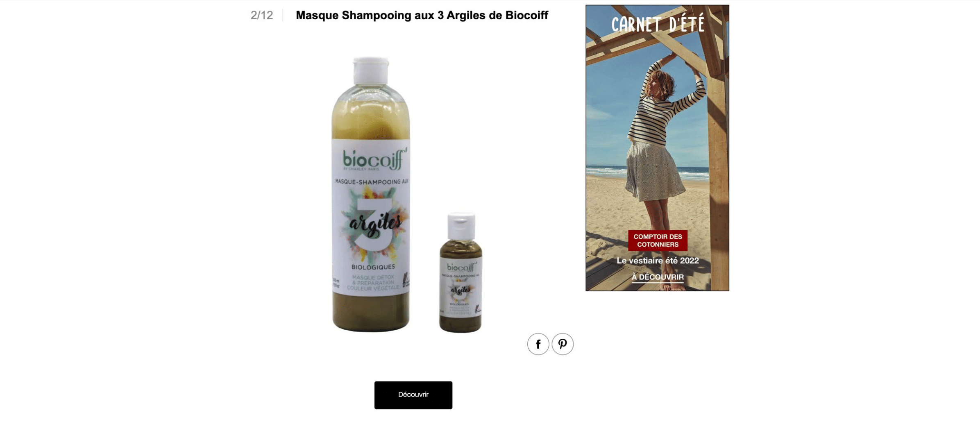Click the 2/12 slide counter
This screenshot has width=980, height=431.
(x=261, y=15)
